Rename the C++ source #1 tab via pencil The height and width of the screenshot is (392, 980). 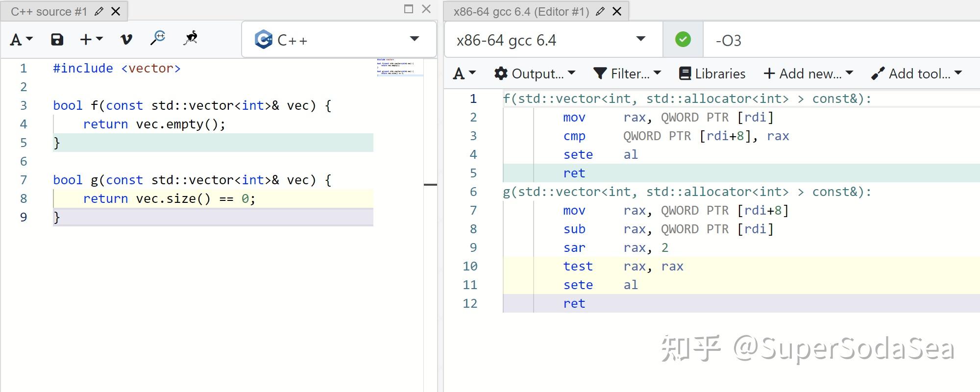tap(99, 11)
